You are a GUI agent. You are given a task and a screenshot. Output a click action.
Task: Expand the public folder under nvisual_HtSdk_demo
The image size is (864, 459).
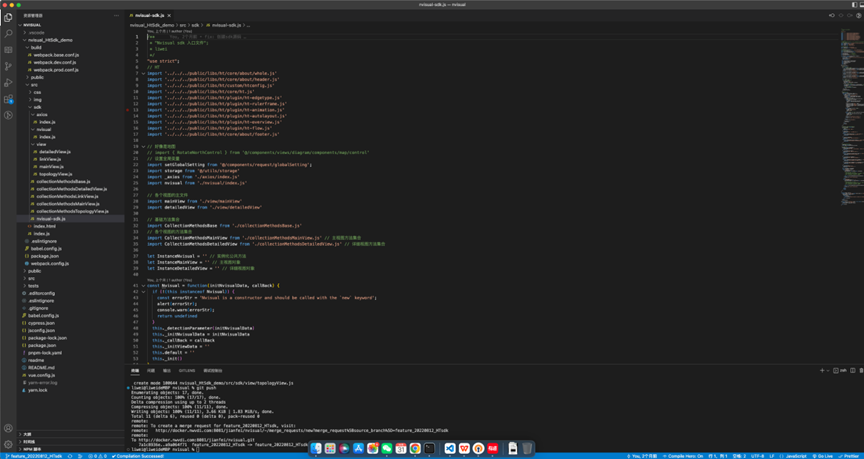[x=36, y=77]
